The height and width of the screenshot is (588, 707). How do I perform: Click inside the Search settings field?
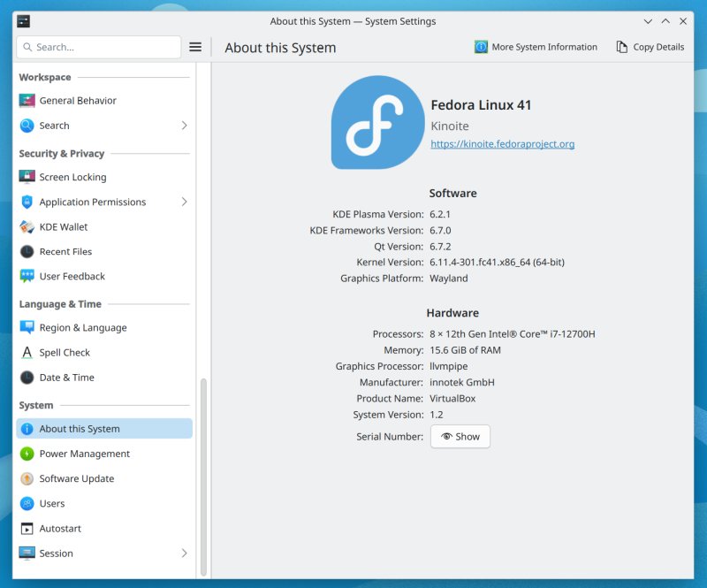[99, 47]
